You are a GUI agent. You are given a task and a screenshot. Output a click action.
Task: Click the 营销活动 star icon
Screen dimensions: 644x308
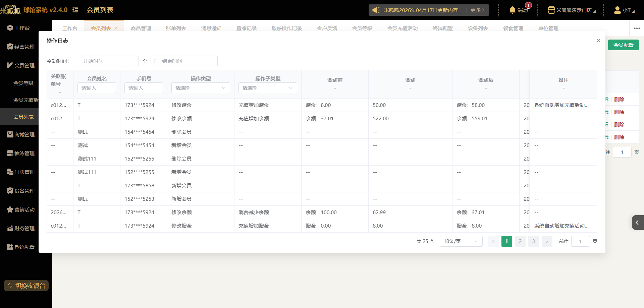10,209
